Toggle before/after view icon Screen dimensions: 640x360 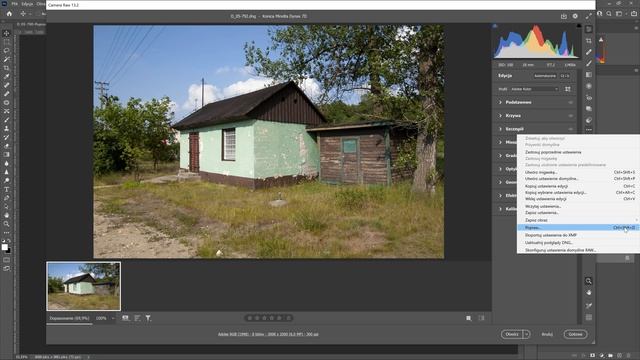[469, 318]
